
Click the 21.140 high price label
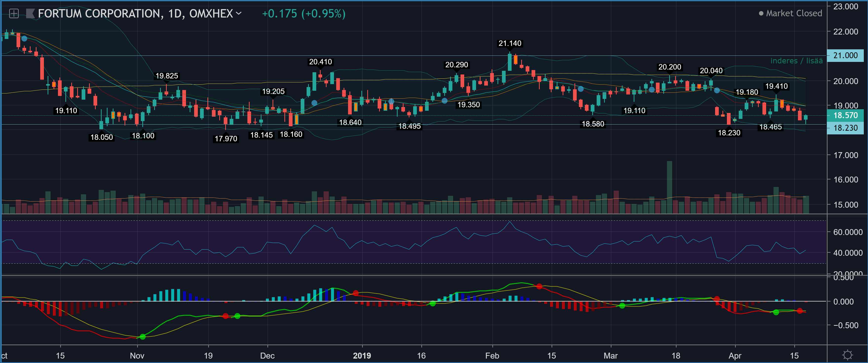(x=510, y=43)
